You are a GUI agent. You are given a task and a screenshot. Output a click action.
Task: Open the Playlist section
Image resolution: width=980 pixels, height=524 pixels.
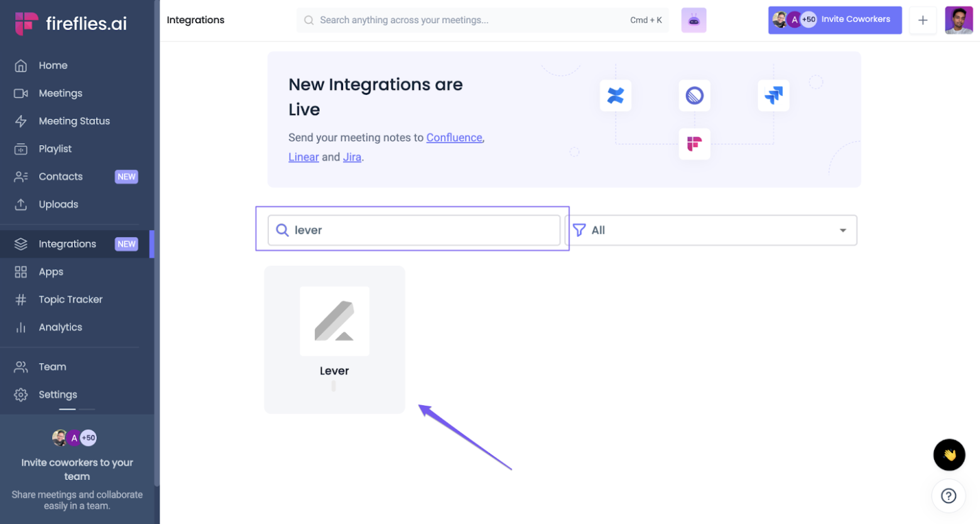tap(75, 149)
